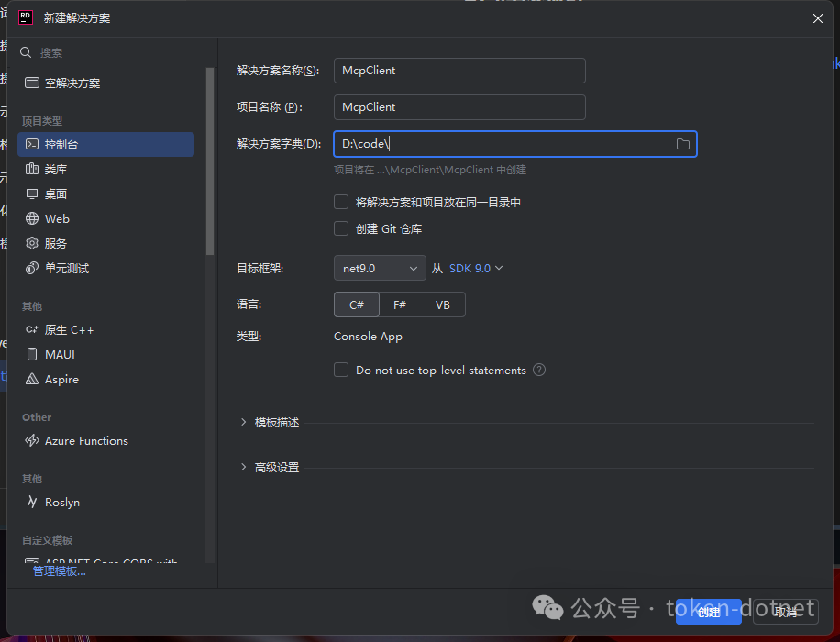Image resolution: width=840 pixels, height=642 pixels.
Task: Open the 目标框架 net9.0 dropdown
Action: [x=379, y=268]
